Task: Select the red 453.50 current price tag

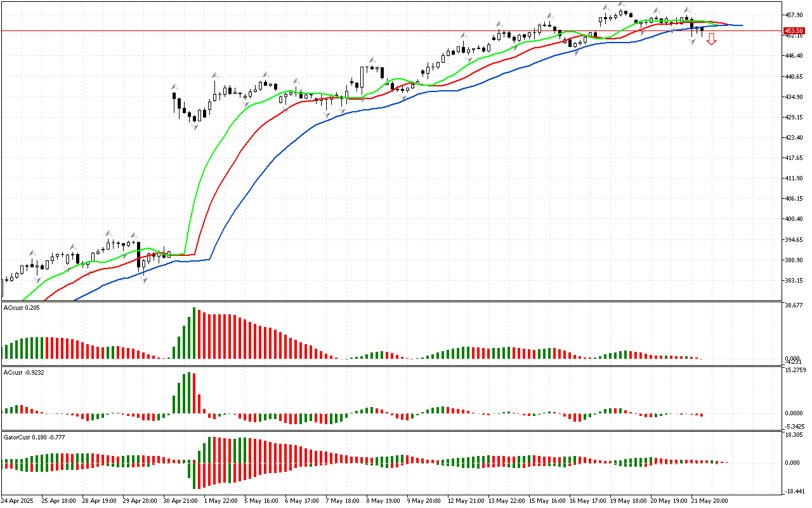Action: click(x=793, y=30)
